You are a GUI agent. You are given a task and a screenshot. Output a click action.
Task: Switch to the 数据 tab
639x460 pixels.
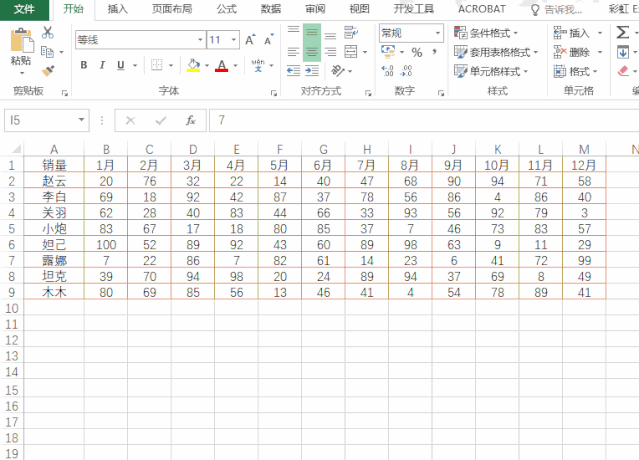click(271, 9)
